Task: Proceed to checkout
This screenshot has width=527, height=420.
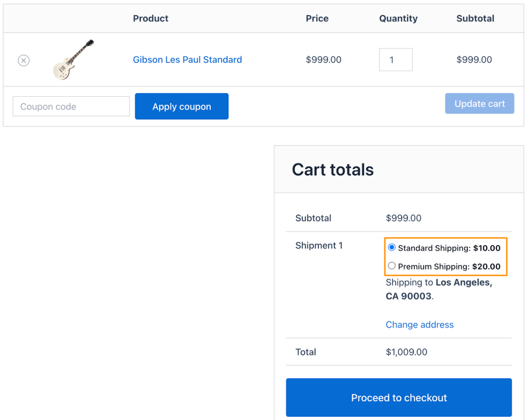Action: [398, 397]
